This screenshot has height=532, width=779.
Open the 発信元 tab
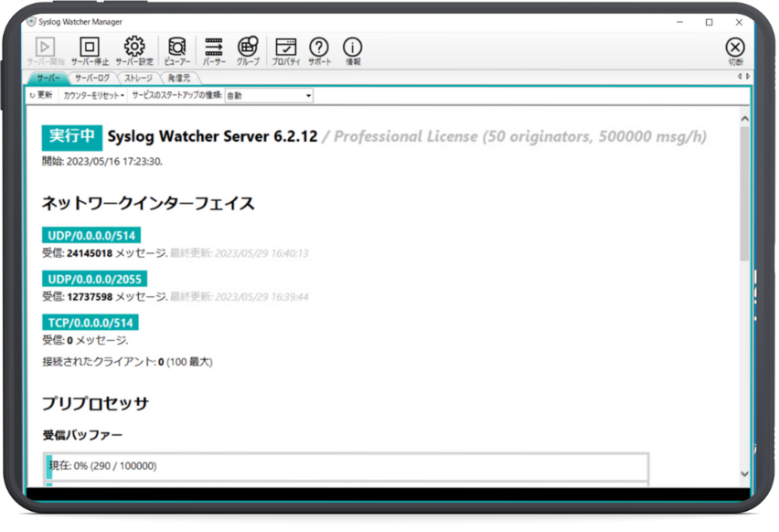[x=179, y=78]
